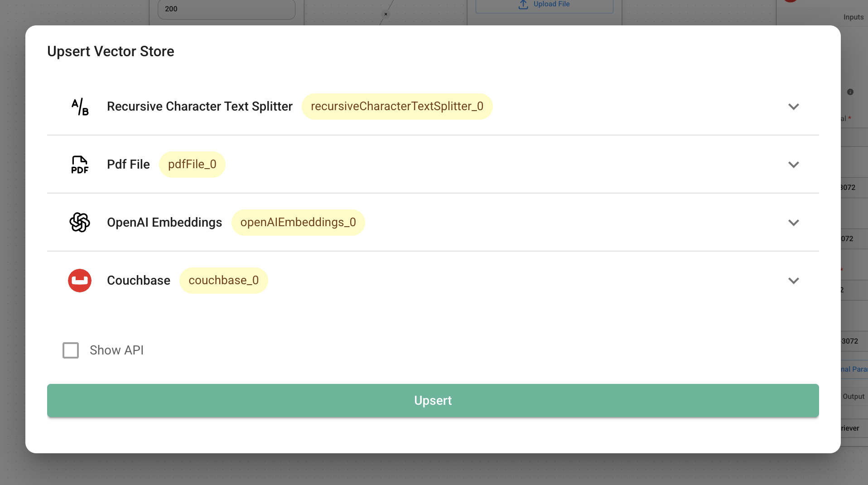Click the pdfFile_0 chip

tap(192, 165)
